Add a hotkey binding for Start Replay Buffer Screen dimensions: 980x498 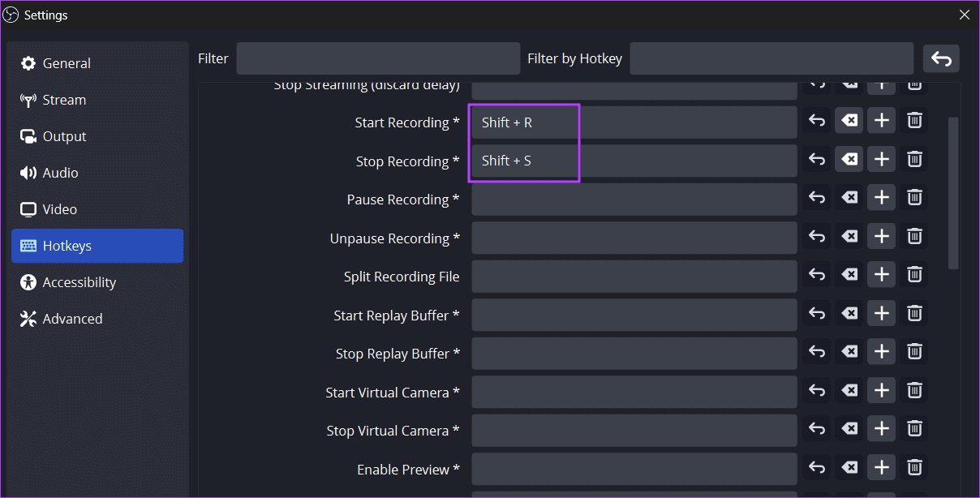(x=881, y=313)
